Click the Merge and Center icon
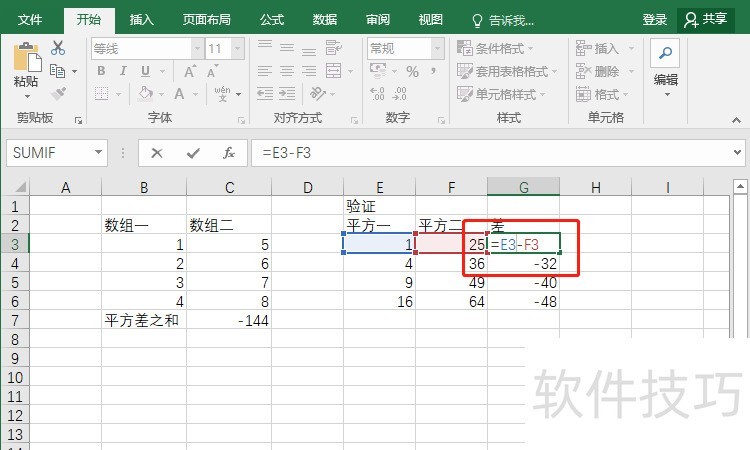This screenshot has height=450, width=750. click(x=333, y=71)
